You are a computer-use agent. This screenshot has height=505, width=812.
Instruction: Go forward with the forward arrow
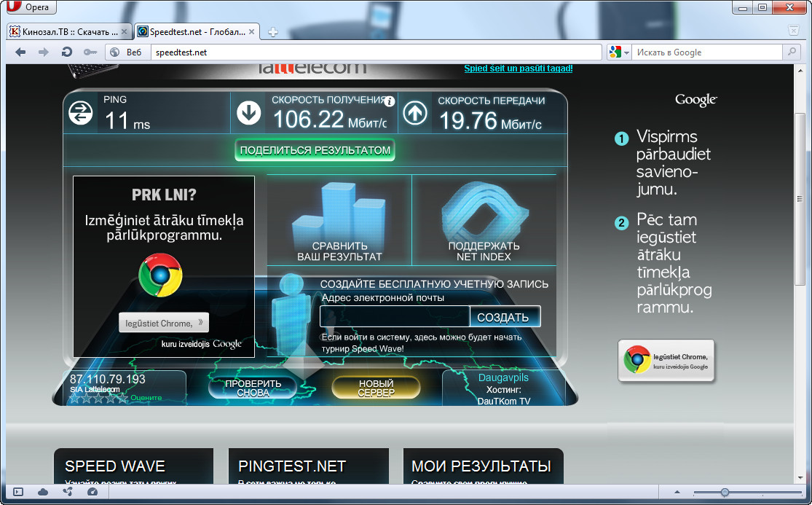click(x=44, y=52)
